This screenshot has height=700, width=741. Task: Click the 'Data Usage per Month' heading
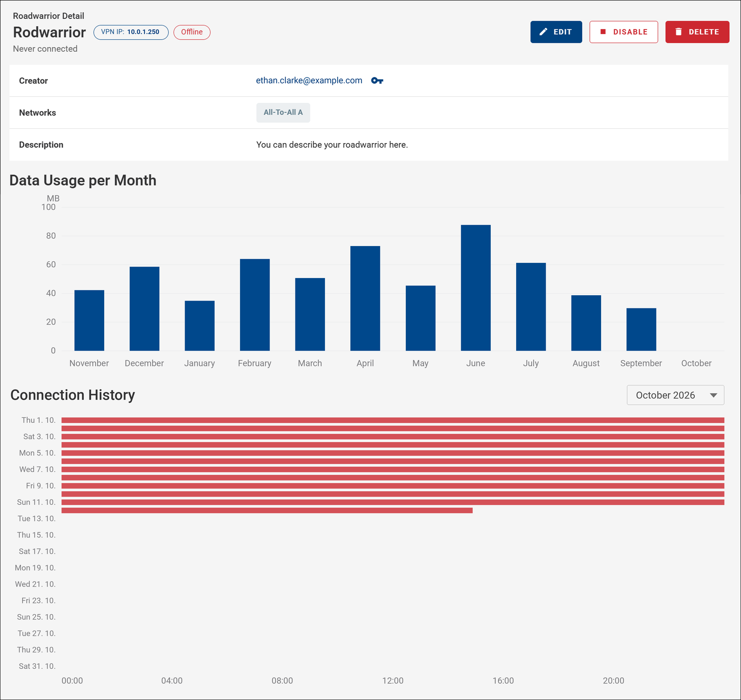83,180
